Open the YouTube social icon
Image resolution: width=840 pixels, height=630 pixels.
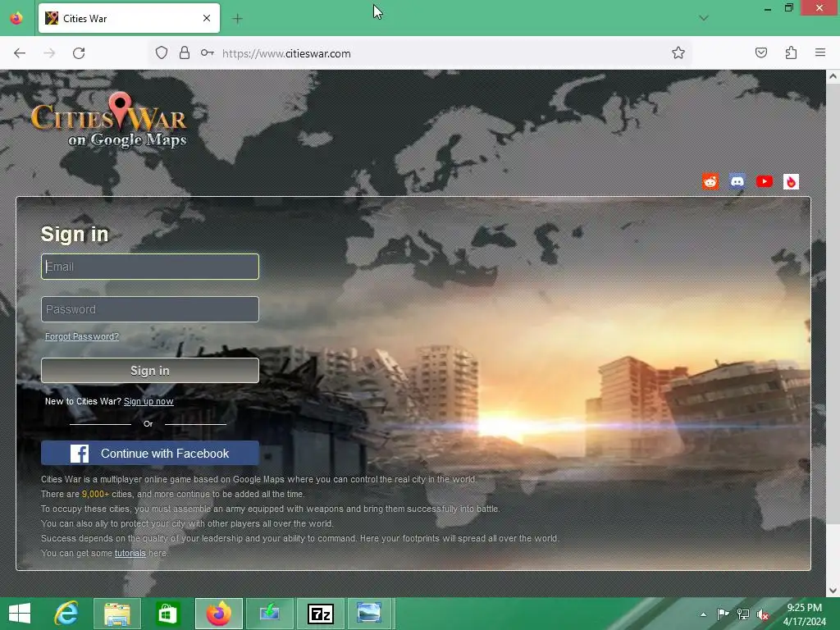coord(765,181)
